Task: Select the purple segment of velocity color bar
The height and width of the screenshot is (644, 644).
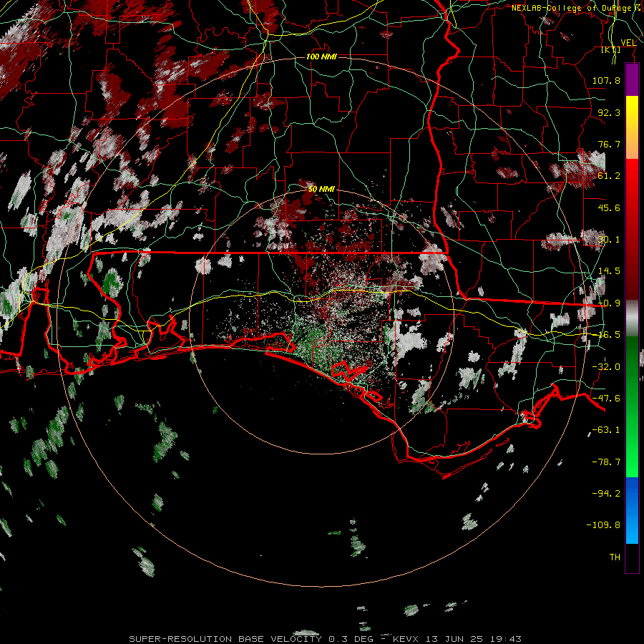Action: click(x=632, y=79)
